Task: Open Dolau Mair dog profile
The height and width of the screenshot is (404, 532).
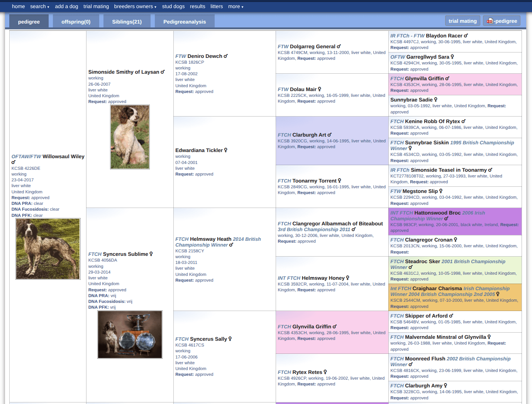Action: pyautogui.click(x=303, y=89)
